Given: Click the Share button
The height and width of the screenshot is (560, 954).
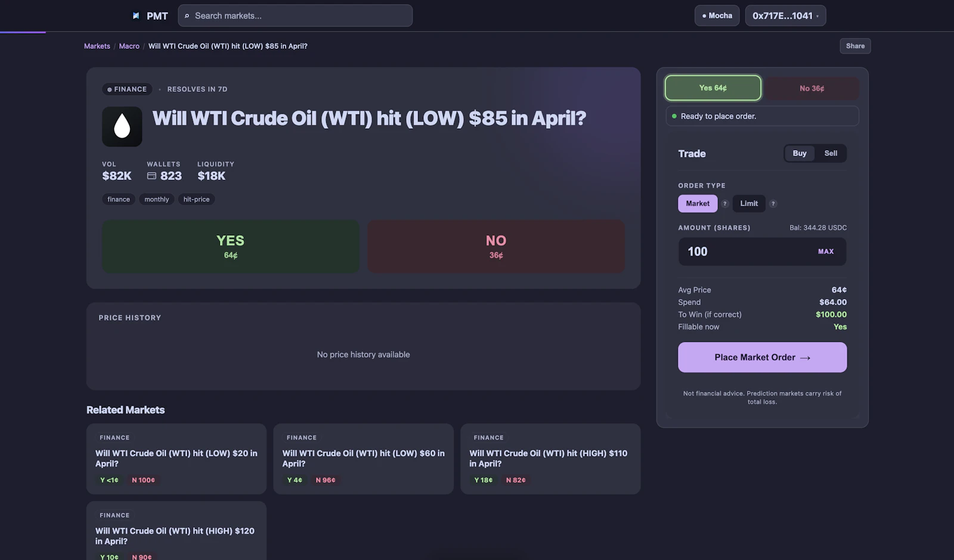Looking at the screenshot, I should 855,46.
